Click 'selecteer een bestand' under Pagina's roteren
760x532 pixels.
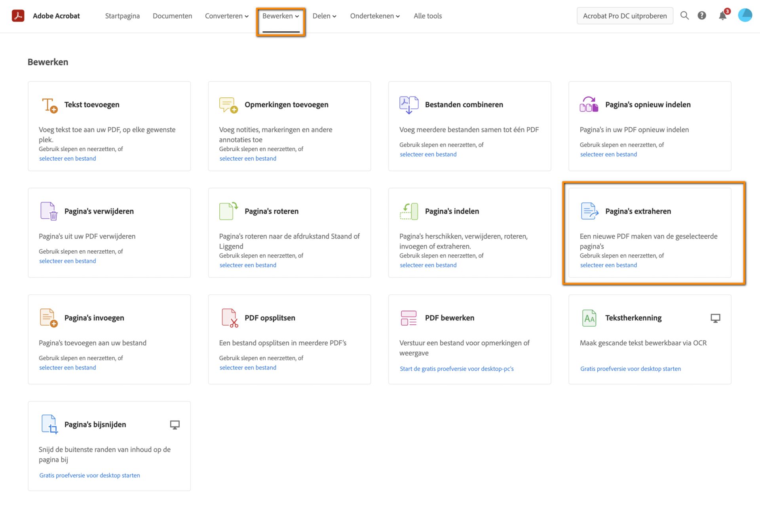click(248, 265)
